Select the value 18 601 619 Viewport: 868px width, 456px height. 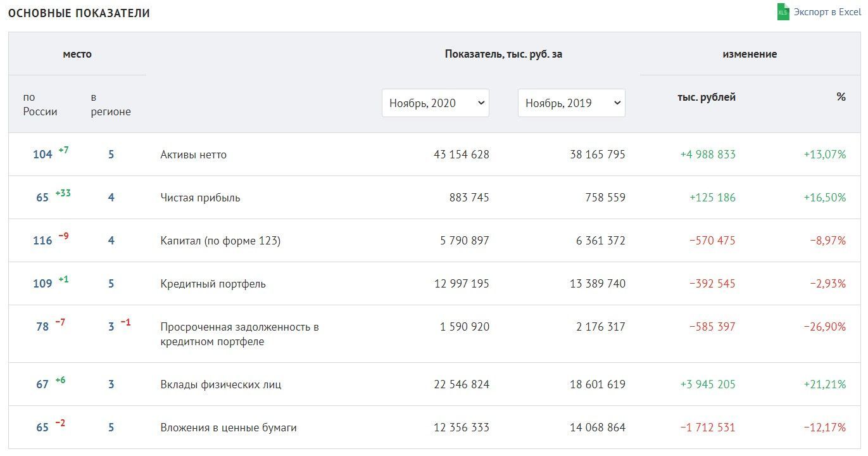(598, 384)
